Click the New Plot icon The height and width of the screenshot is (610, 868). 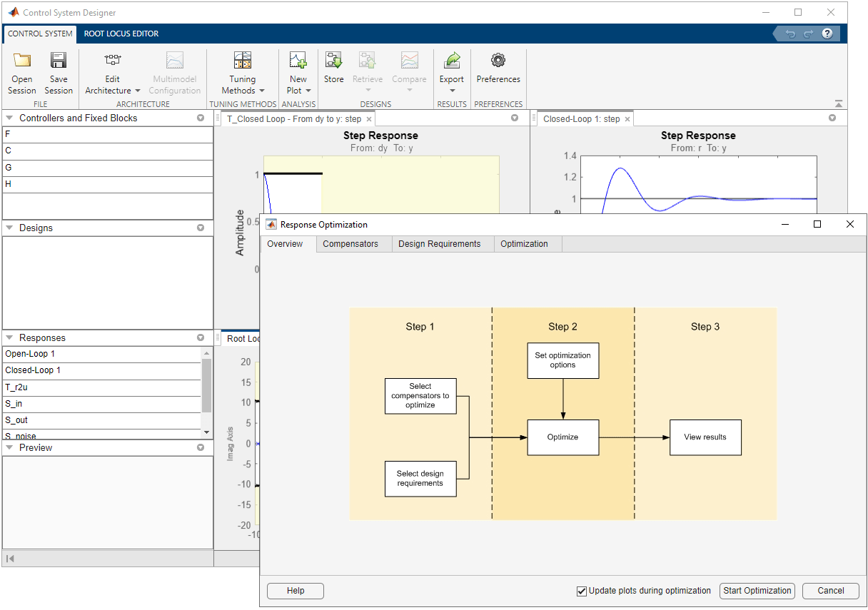point(298,61)
